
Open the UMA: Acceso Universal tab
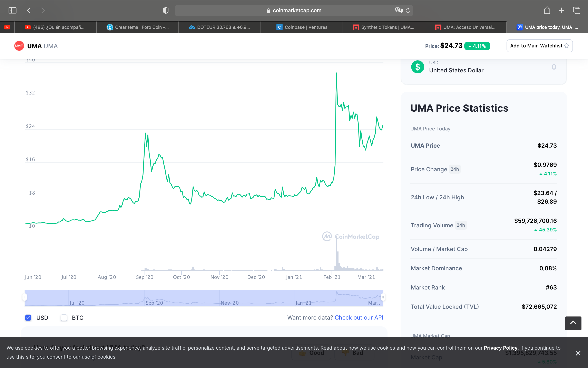click(x=465, y=27)
